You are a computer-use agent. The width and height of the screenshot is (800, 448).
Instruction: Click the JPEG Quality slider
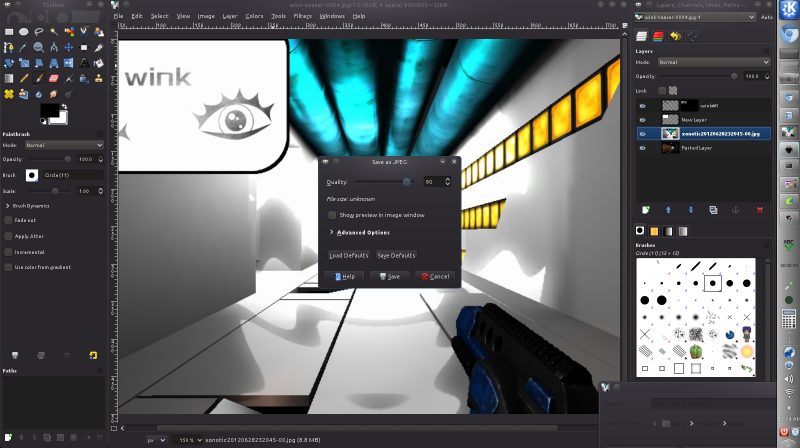point(385,182)
